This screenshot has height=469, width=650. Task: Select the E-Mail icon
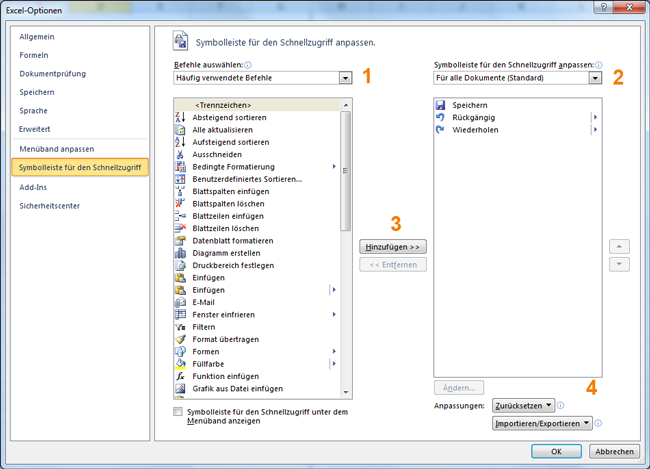180,302
